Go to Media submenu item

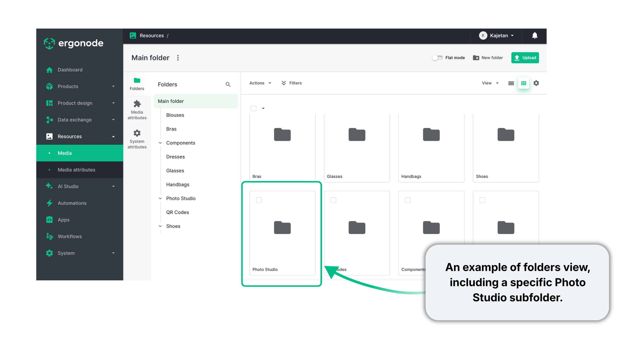coord(80,153)
